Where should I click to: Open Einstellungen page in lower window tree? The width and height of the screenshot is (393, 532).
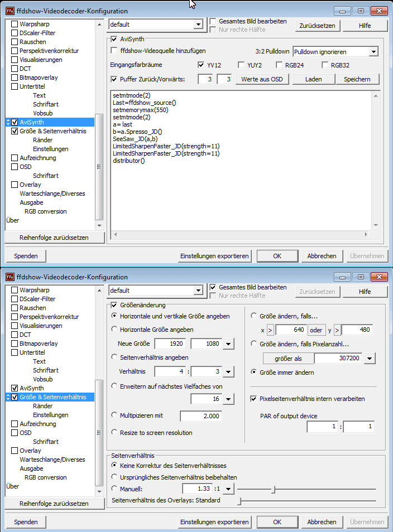click(x=51, y=415)
